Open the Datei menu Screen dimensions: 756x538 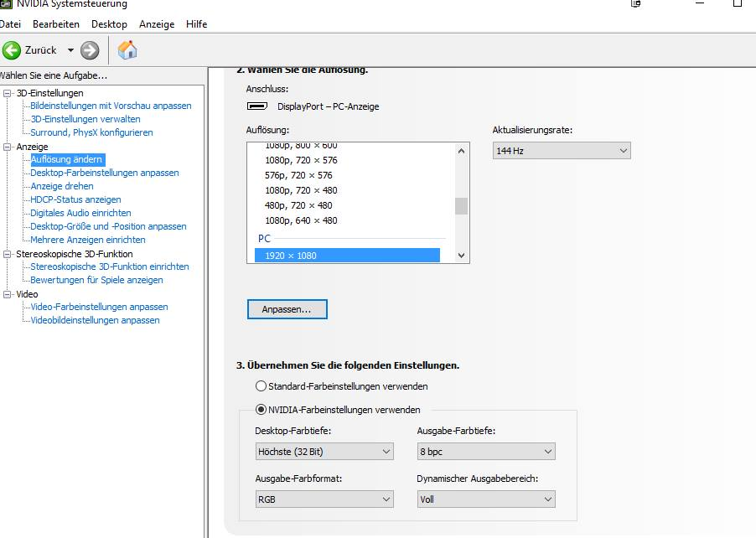[x=10, y=24]
